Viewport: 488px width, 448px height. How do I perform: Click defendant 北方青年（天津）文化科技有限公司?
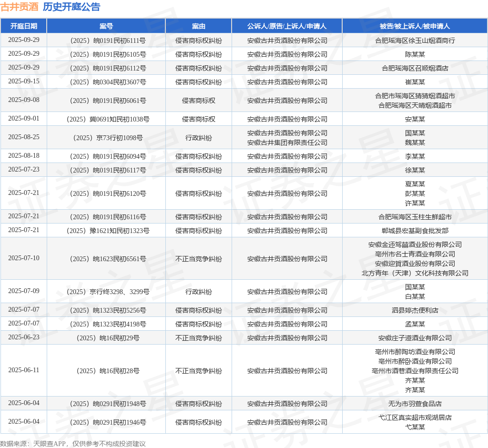[415, 273]
